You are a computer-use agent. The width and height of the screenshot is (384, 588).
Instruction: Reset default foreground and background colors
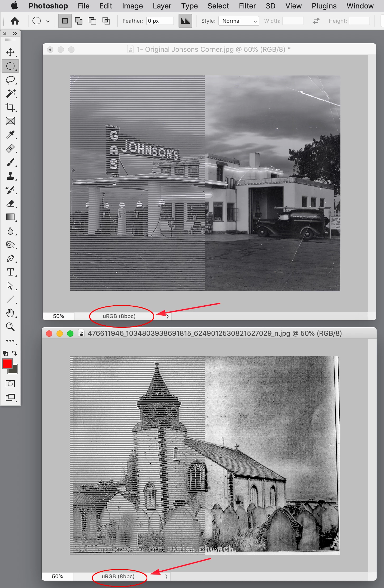pyautogui.click(x=5, y=353)
